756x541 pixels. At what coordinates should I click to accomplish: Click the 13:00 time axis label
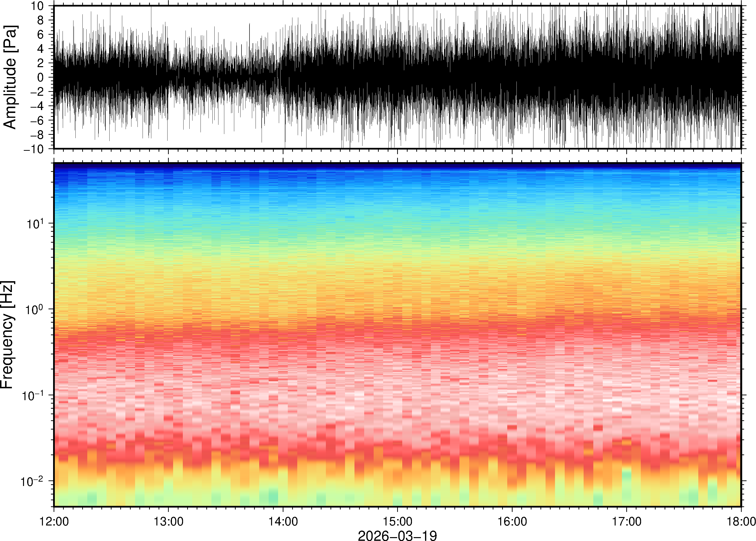[x=168, y=521]
